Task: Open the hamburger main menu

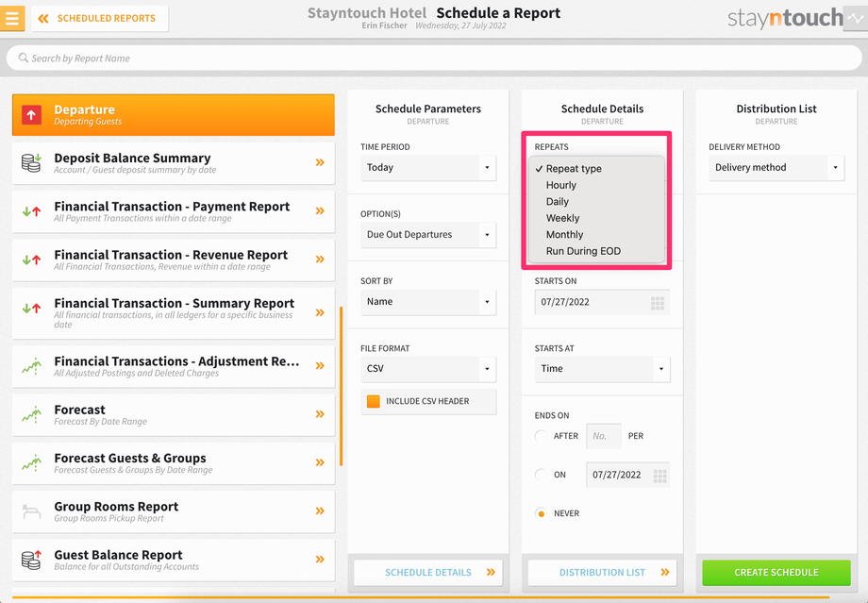Action: (12, 18)
